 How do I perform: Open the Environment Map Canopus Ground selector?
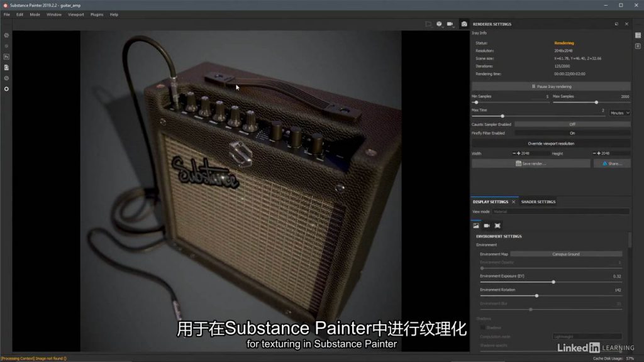565,254
